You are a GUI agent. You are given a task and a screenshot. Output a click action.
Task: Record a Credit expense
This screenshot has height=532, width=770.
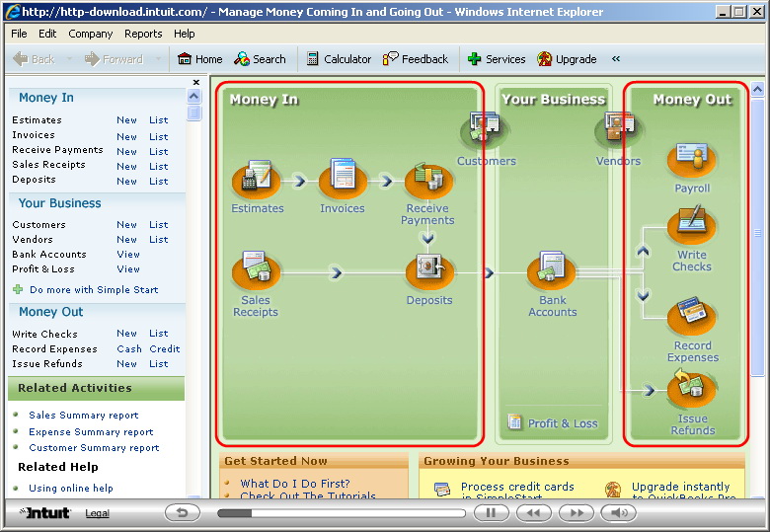click(165, 349)
